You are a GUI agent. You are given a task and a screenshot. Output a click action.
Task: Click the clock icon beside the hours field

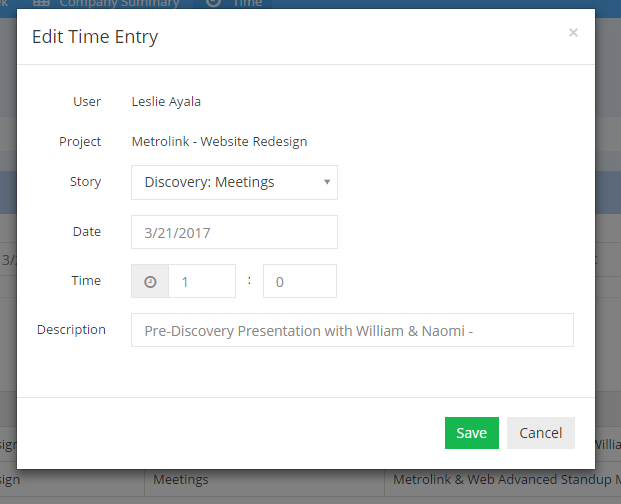pyautogui.click(x=150, y=282)
